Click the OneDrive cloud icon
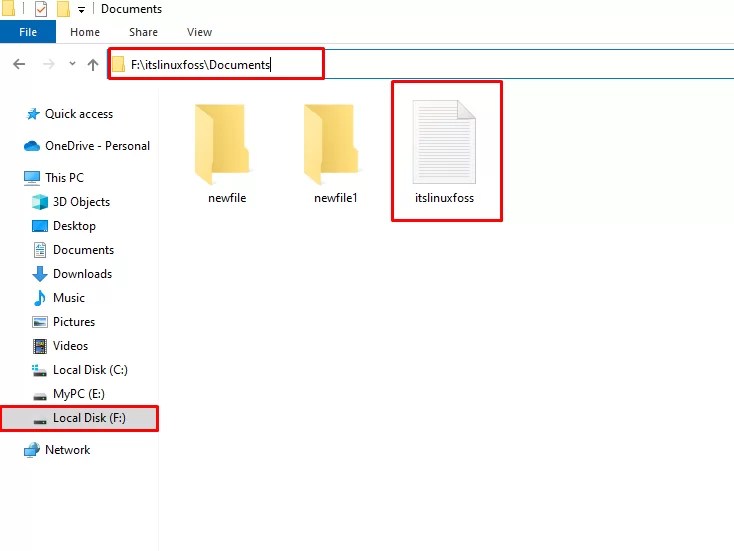Screen dimensions: 734x551 (x=32, y=146)
